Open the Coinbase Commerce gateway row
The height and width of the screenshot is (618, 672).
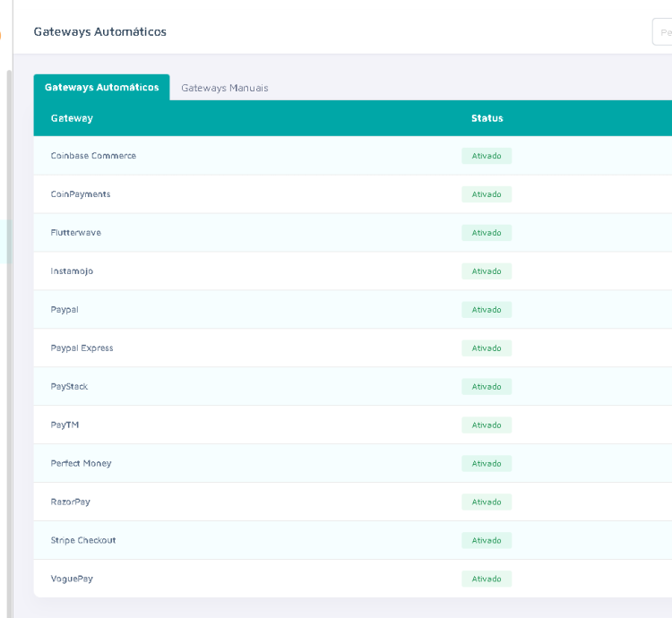coord(93,156)
